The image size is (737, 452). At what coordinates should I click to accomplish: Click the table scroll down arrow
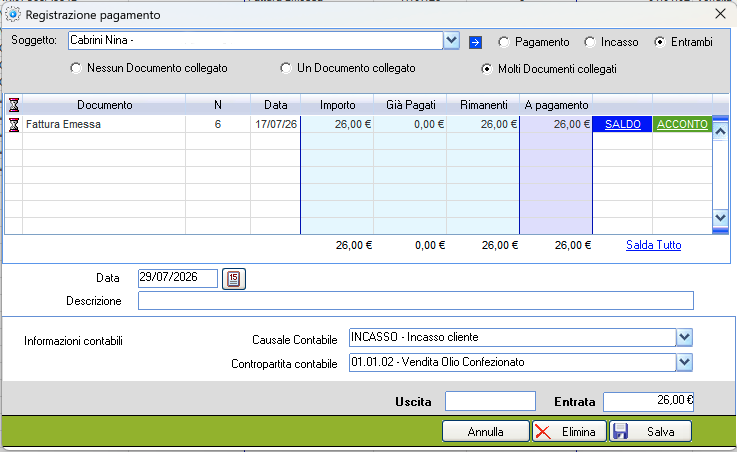pos(720,218)
